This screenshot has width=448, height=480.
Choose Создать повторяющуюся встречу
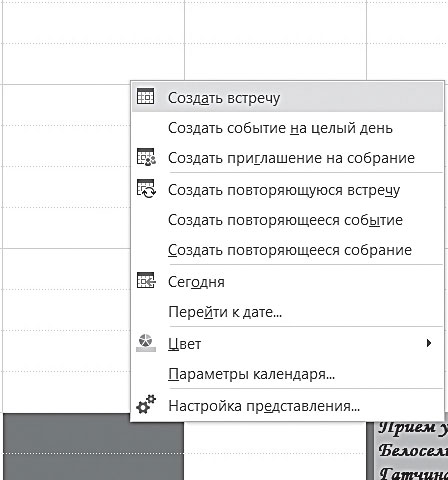point(288,190)
